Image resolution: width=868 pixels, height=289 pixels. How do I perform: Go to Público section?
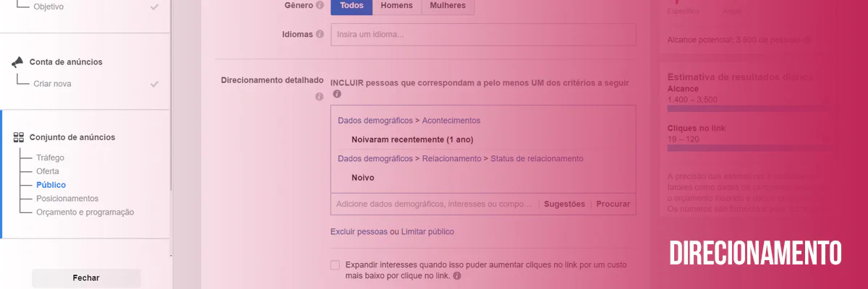(x=51, y=185)
